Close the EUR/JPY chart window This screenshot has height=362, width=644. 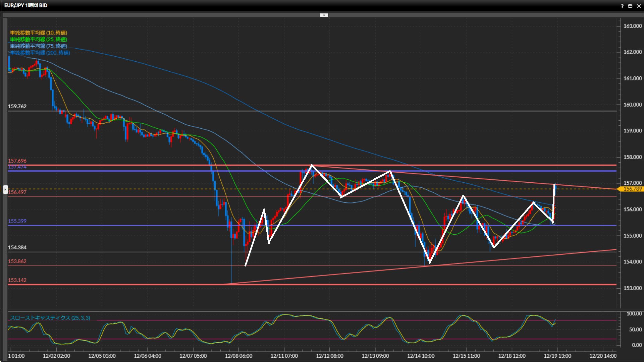[639, 6]
